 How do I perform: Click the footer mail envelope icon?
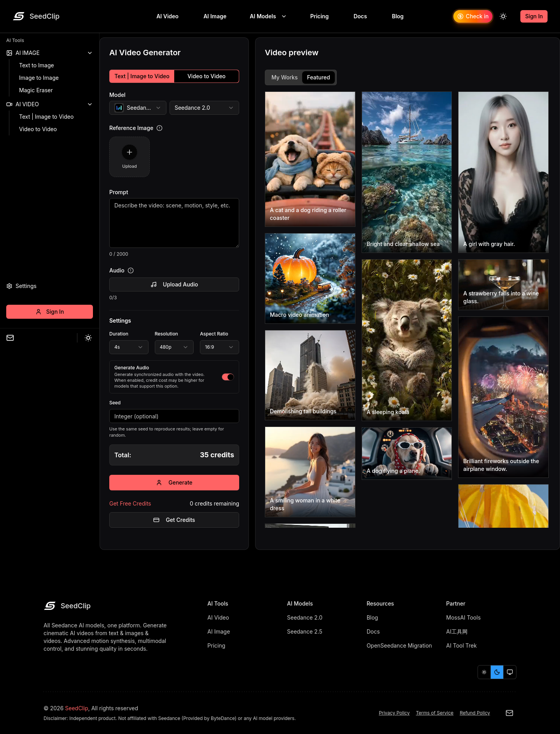tap(509, 713)
